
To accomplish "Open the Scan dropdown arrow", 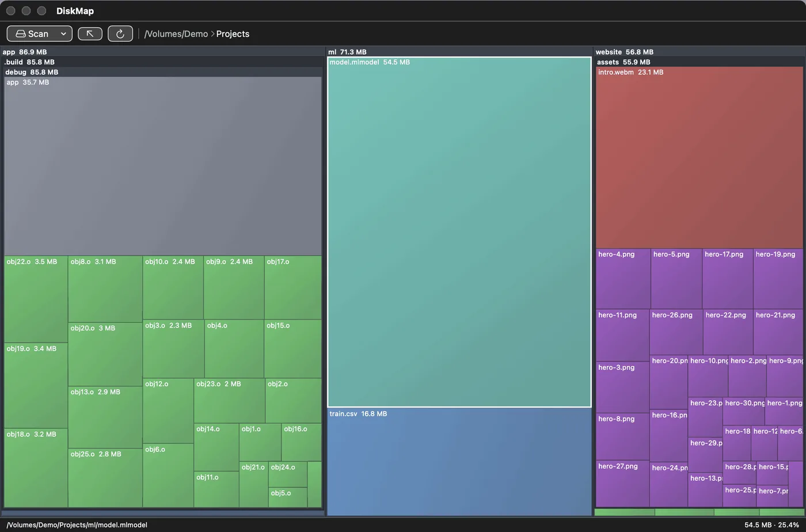I will tap(64, 34).
